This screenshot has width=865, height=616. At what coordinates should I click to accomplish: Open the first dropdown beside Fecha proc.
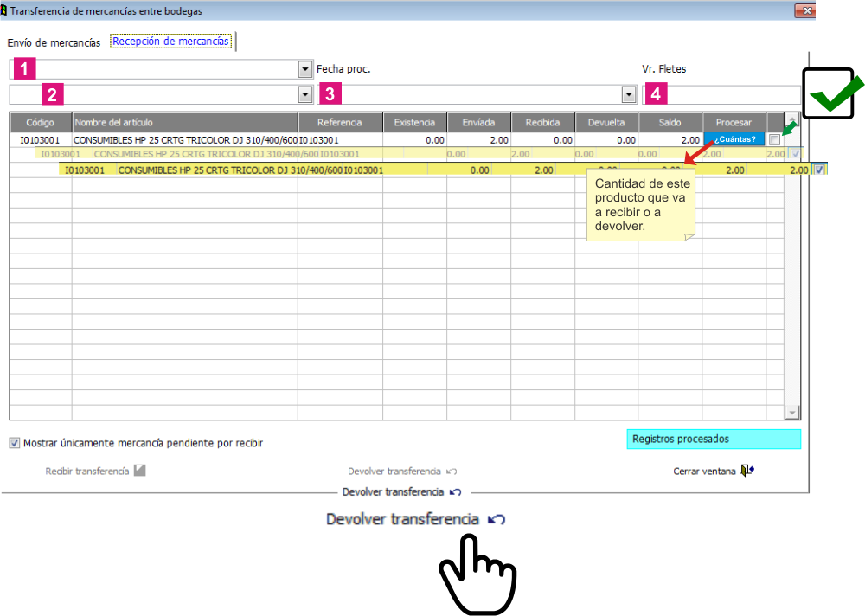point(305,69)
